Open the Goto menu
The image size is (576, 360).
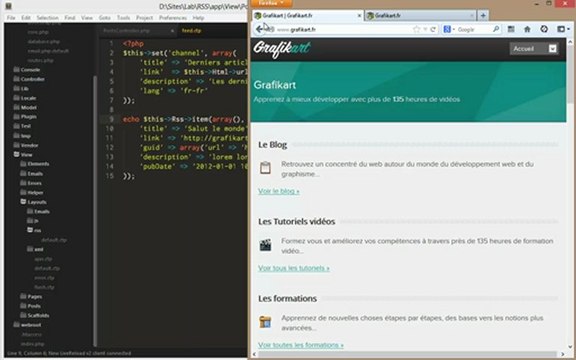[x=105, y=18]
